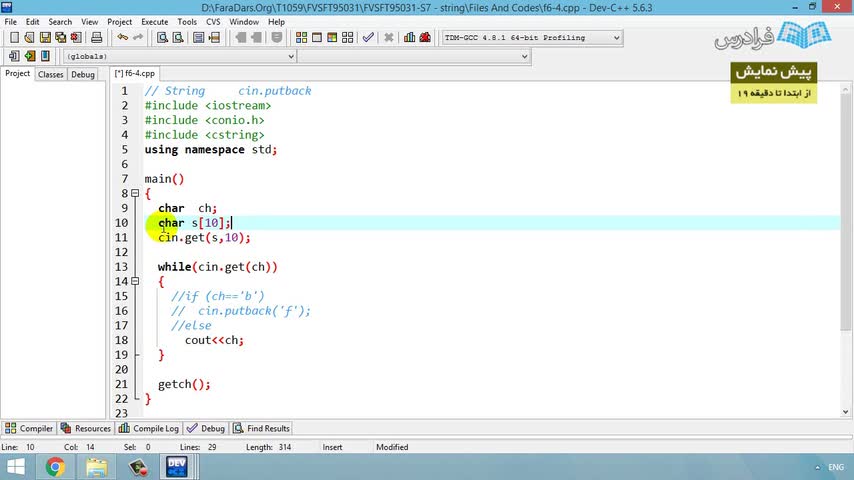854x480 pixels.
Task: Click the '#include <cstring>' line
Action: [x=204, y=135]
